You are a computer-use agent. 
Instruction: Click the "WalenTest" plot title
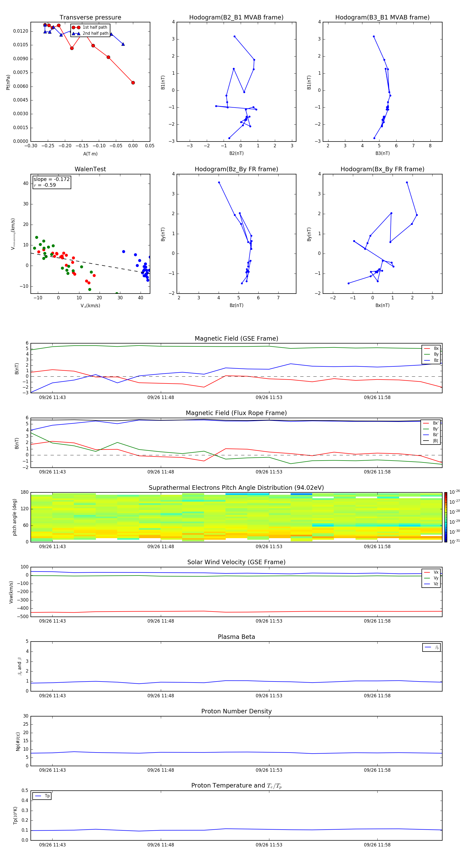90,169
